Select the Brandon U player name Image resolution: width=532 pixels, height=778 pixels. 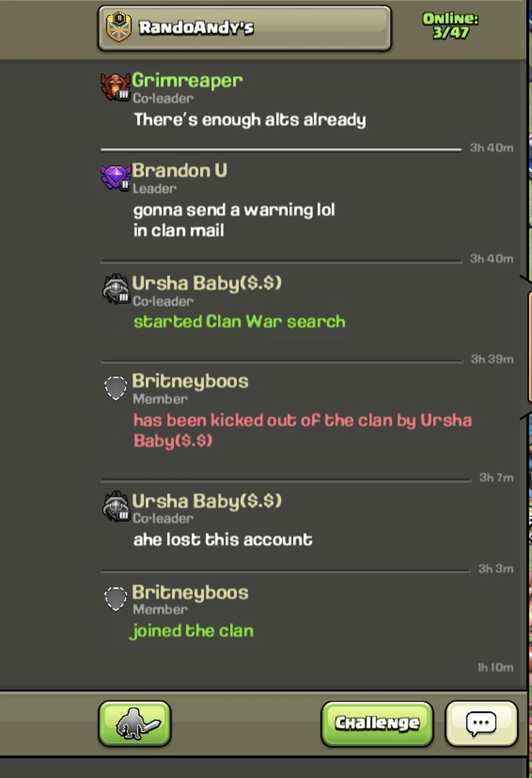pos(180,171)
